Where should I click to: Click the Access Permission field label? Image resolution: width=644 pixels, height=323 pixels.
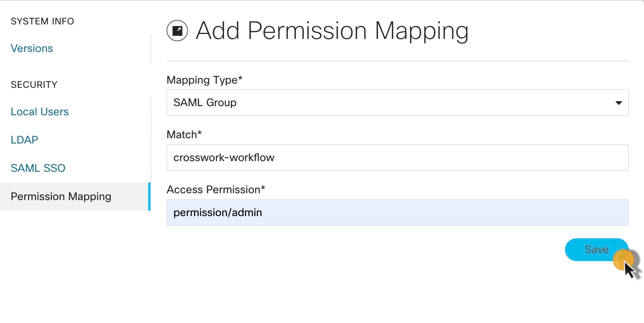point(216,189)
